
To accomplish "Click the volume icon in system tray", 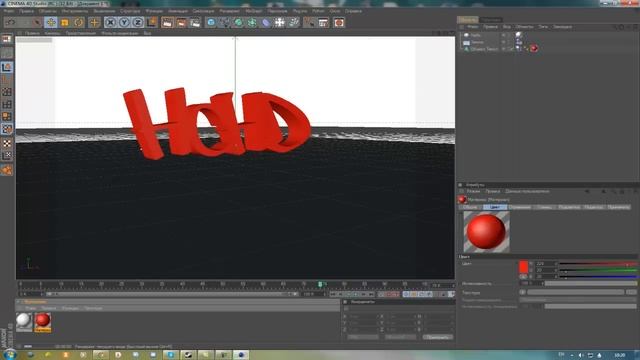I will [x=580, y=355].
